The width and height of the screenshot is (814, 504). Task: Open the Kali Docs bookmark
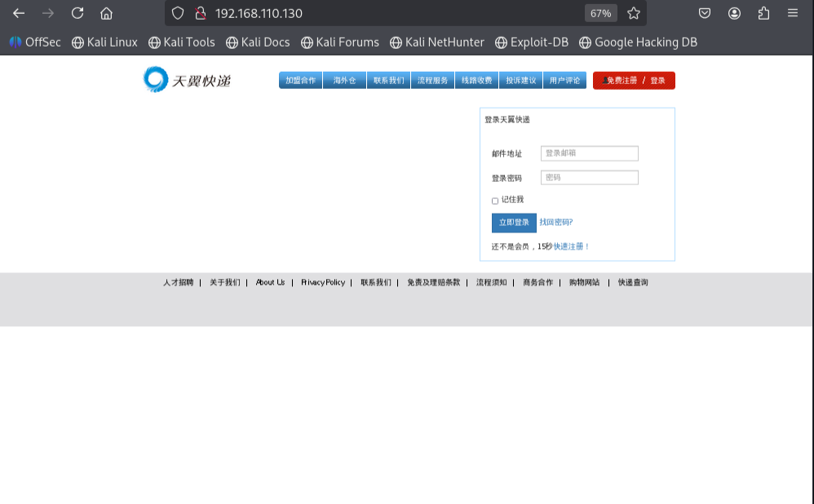click(258, 42)
